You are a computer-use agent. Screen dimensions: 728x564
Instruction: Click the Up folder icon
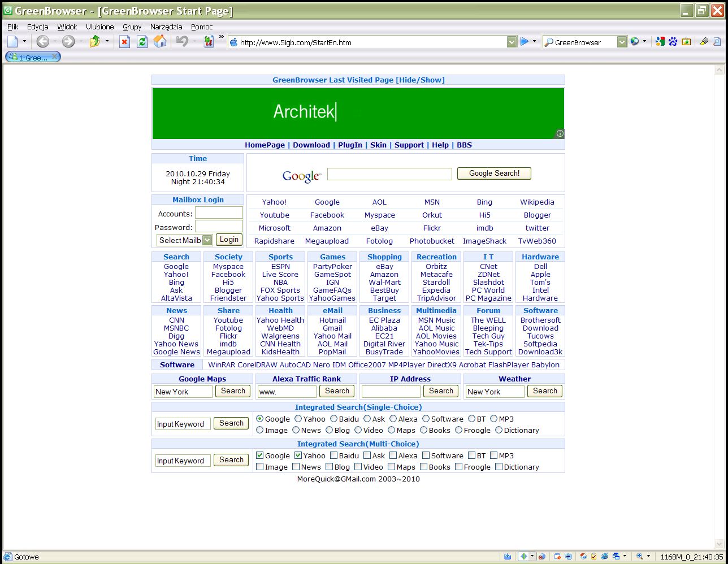coord(95,41)
